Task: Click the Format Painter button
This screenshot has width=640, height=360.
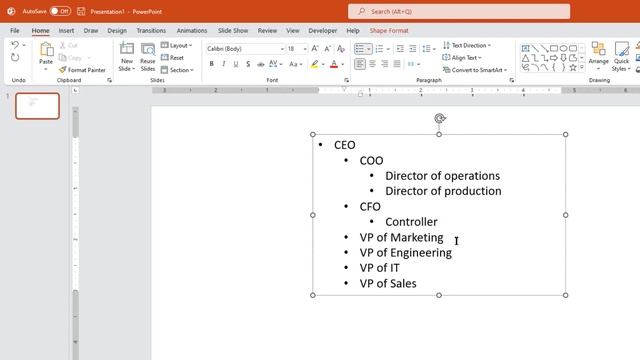Action: click(82, 70)
